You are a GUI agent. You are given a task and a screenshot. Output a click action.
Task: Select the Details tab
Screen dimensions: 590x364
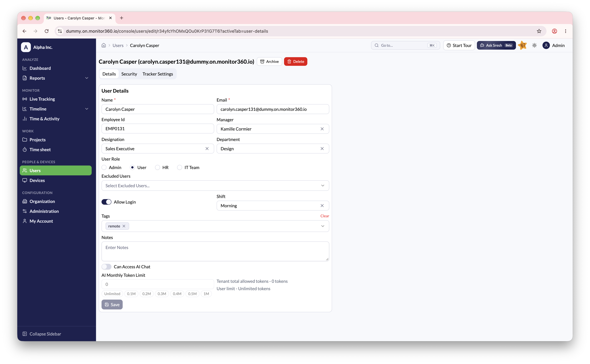pos(109,74)
